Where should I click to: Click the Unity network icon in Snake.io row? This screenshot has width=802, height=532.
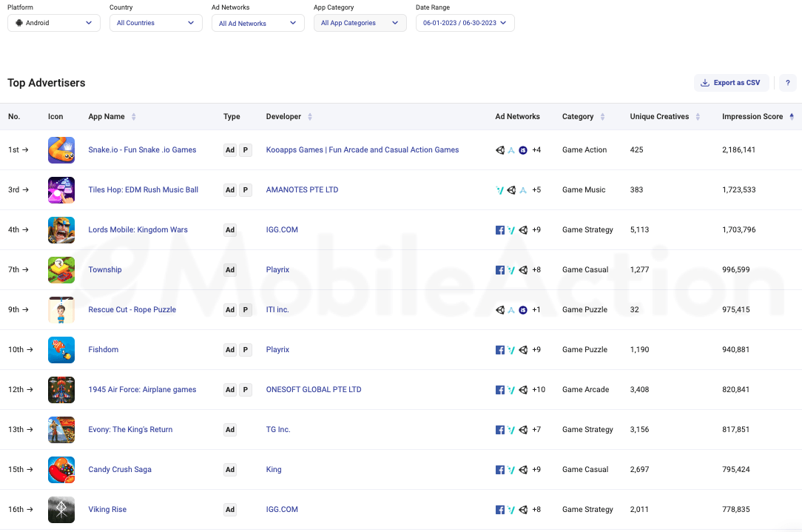tap(500, 150)
